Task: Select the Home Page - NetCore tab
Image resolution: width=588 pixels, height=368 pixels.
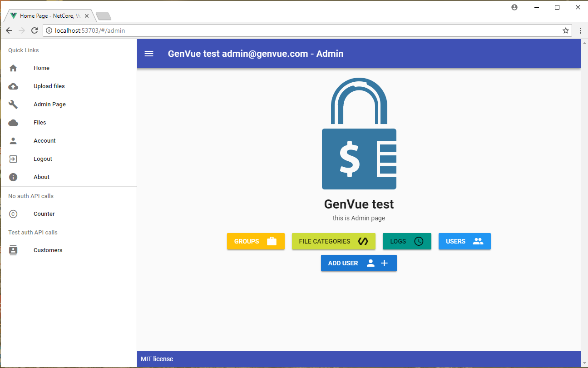Action: pyautogui.click(x=50, y=16)
